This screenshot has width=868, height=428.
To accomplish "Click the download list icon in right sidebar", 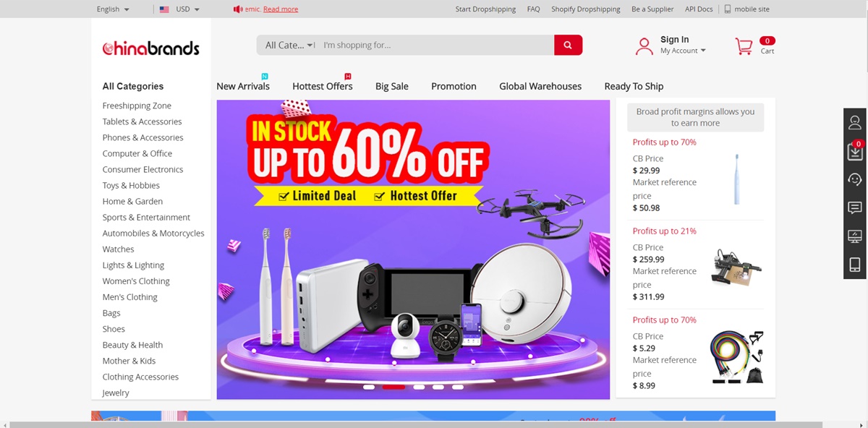I will click(x=855, y=151).
